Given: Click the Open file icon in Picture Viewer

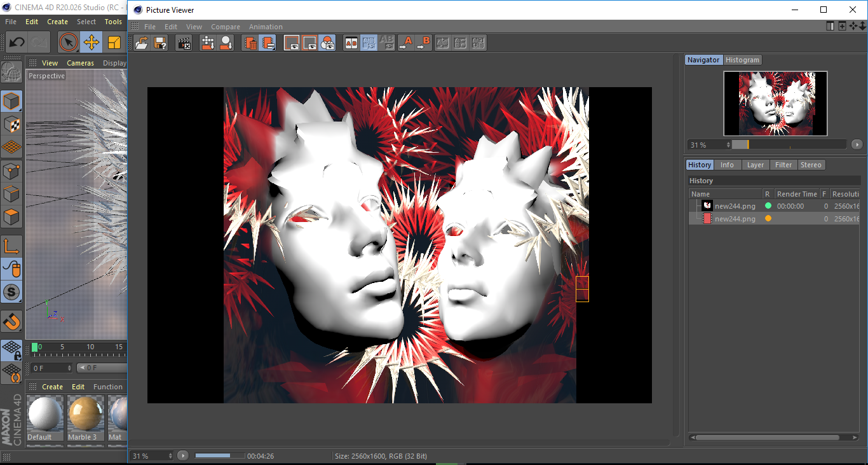Looking at the screenshot, I should point(142,43).
